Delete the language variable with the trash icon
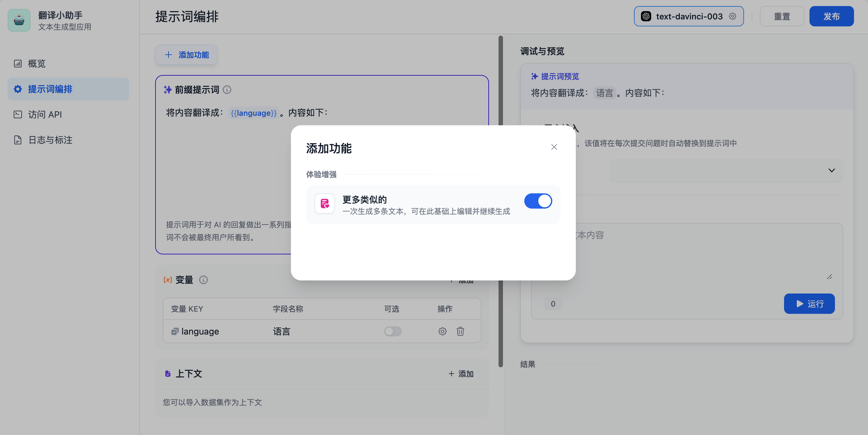This screenshot has width=868, height=435. click(x=460, y=332)
